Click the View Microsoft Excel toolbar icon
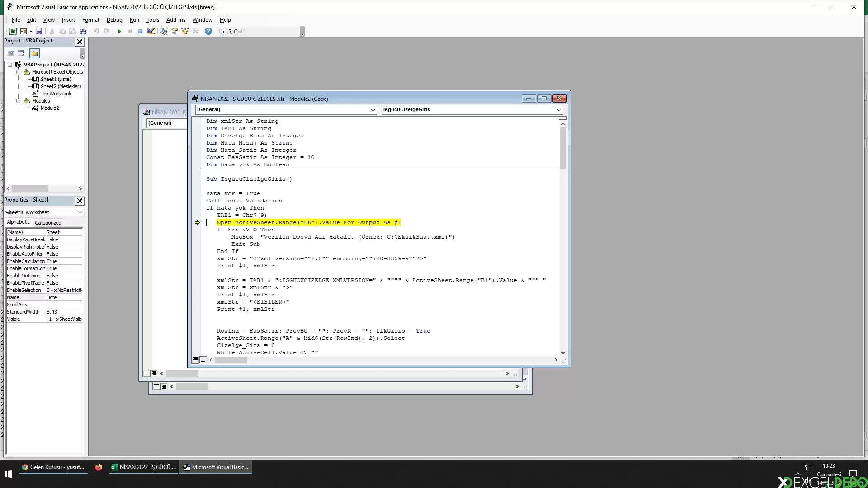This screenshot has width=868, height=488. (x=13, y=31)
